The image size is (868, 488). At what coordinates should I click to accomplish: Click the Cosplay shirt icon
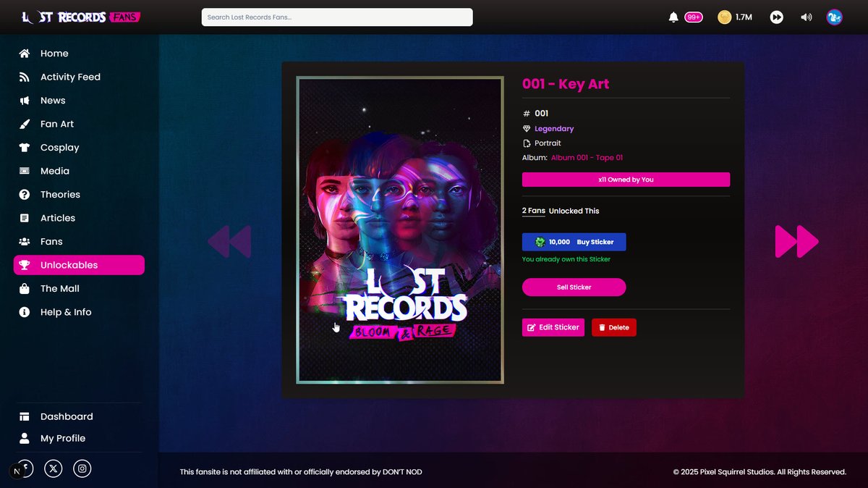pyautogui.click(x=25, y=148)
